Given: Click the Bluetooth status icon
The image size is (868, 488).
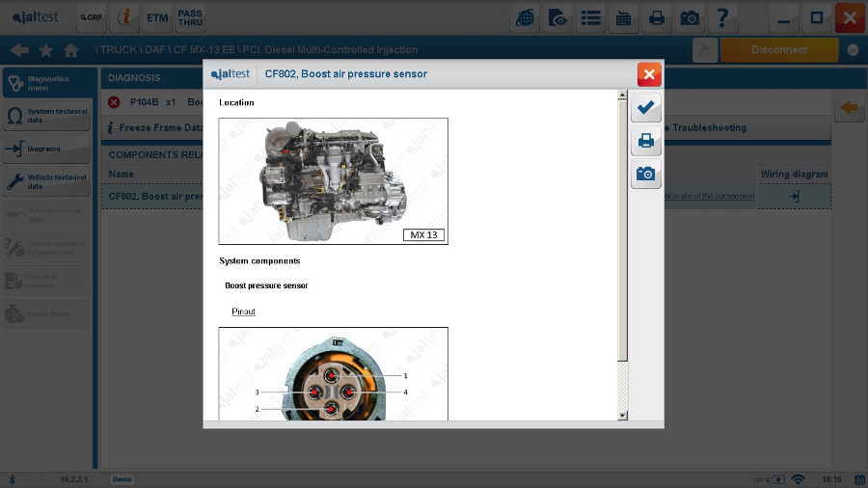Looking at the screenshot, I should (12, 479).
